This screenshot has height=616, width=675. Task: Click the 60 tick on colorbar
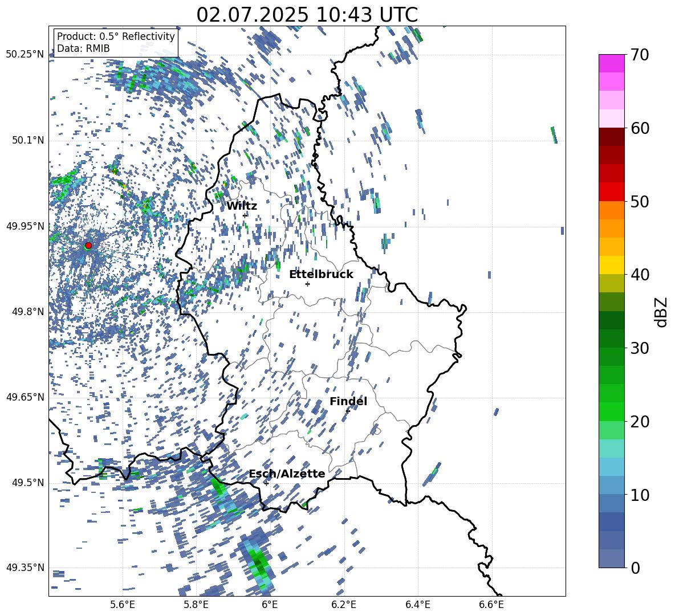pyautogui.click(x=640, y=128)
